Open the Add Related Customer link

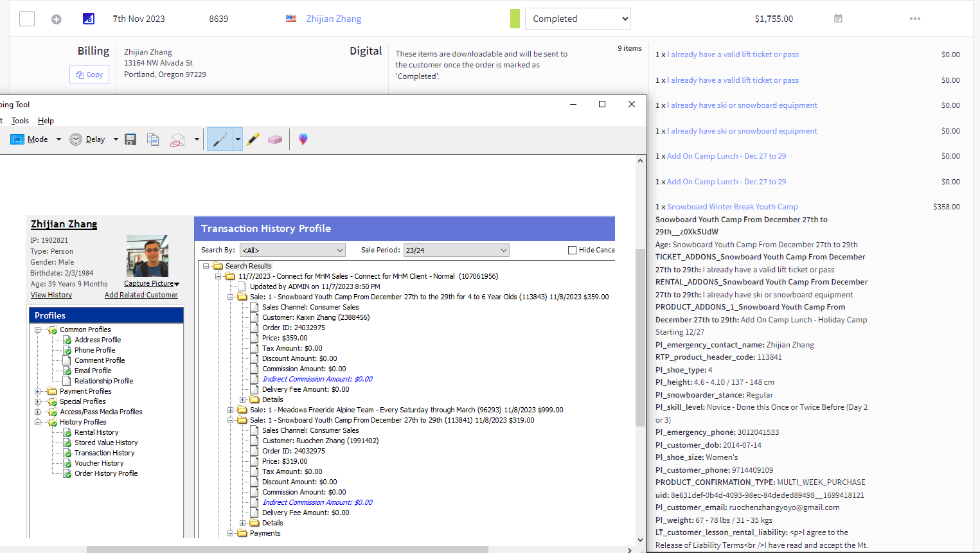tap(141, 295)
